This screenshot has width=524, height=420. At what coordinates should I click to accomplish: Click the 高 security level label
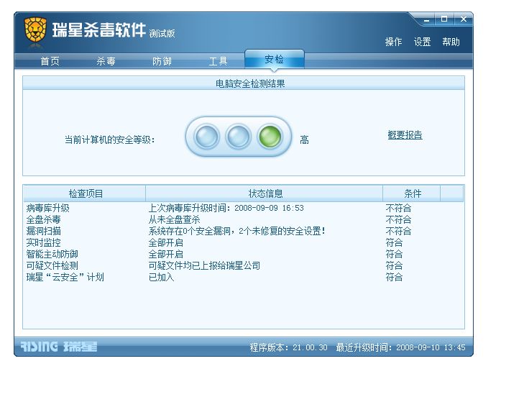[304, 140]
